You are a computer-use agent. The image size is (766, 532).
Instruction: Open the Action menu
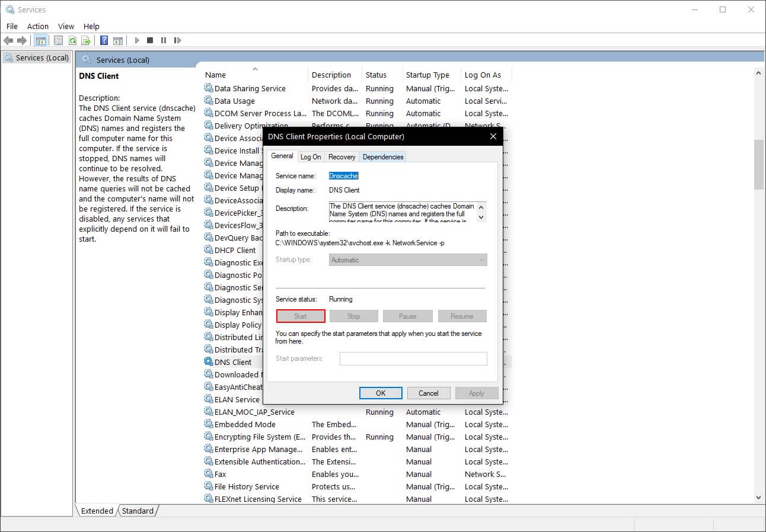38,26
